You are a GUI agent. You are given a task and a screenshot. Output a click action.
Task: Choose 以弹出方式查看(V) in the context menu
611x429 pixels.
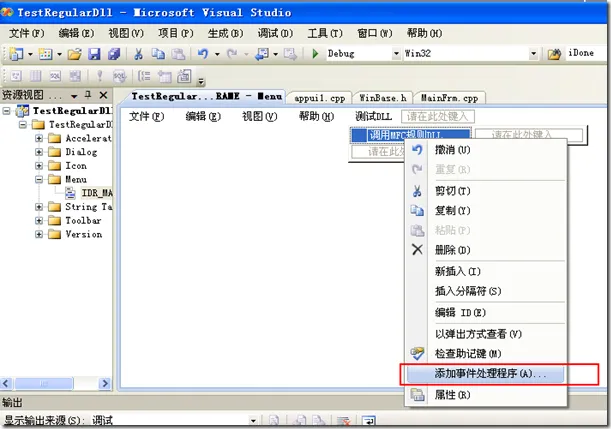[x=485, y=334]
